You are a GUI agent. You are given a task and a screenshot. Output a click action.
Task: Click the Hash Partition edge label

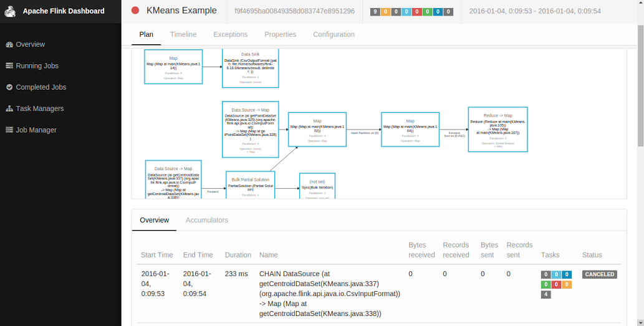[365, 133]
